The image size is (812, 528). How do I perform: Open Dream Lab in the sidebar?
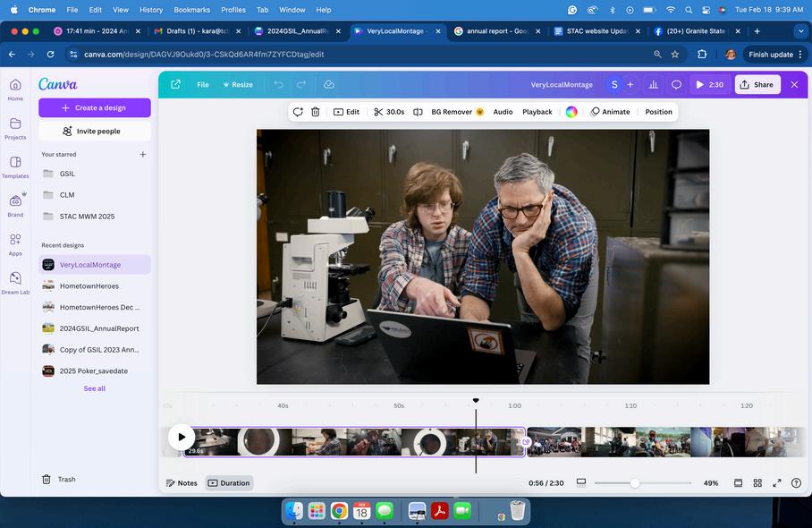point(15,284)
